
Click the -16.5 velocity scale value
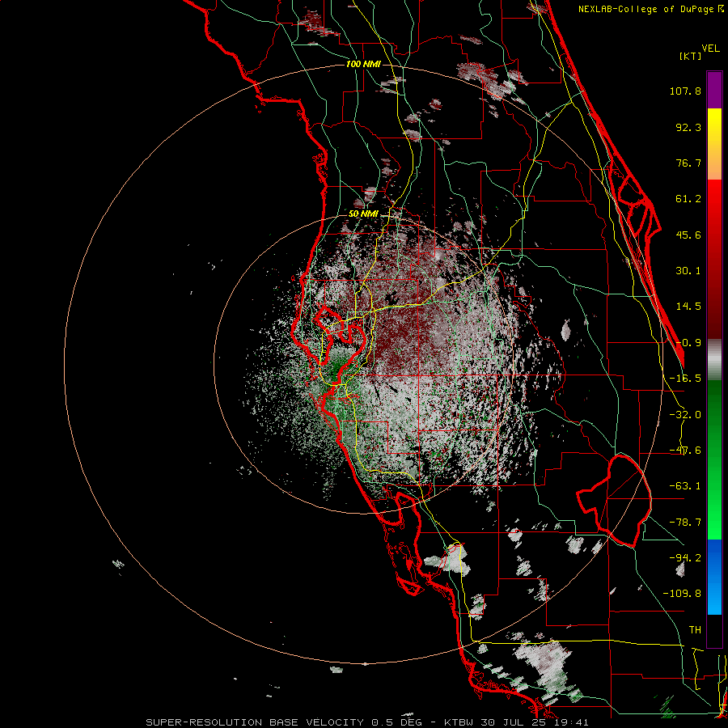[685, 379]
